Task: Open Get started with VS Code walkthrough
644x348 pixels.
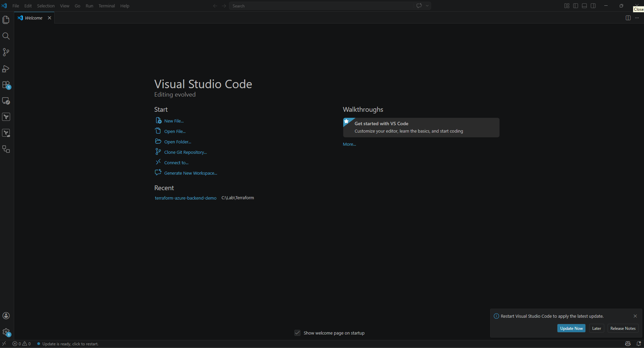Action: click(421, 128)
